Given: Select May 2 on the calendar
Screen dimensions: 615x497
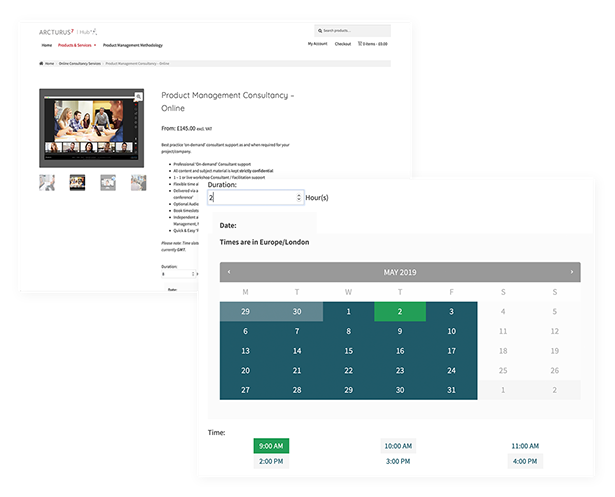Looking at the screenshot, I should (x=399, y=312).
